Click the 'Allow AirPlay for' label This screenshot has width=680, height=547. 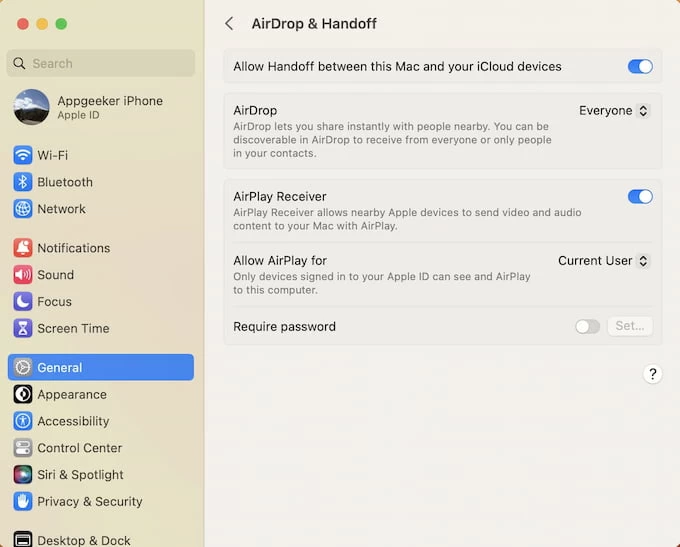(280, 261)
